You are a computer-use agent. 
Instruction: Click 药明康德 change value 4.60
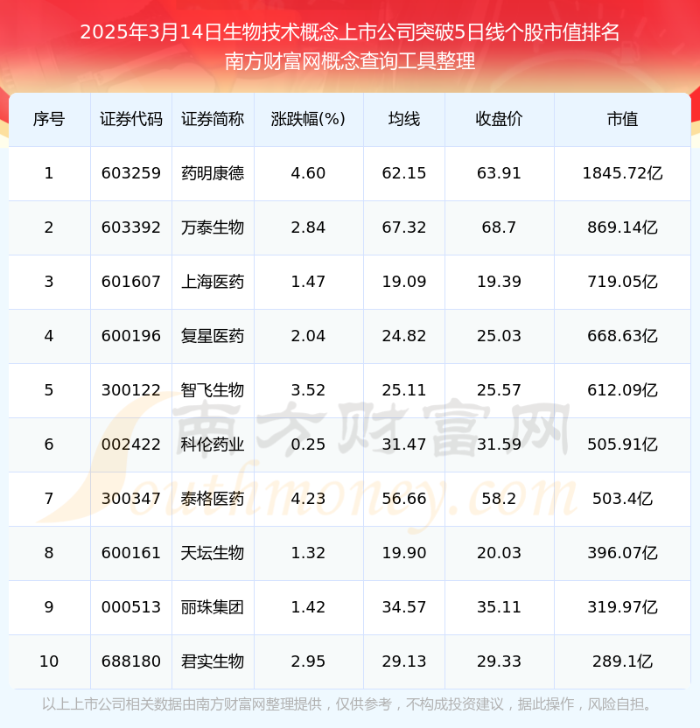(x=308, y=173)
